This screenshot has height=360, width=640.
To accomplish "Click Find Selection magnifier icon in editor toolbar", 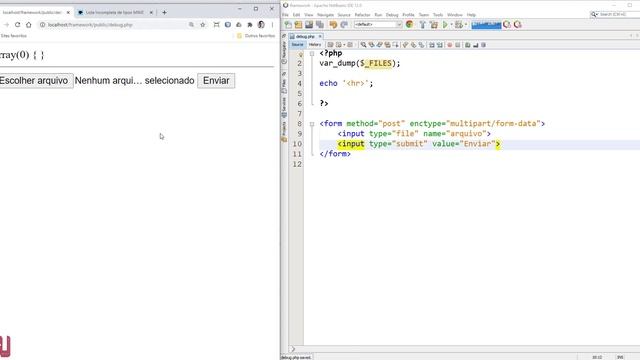I will 363,45.
